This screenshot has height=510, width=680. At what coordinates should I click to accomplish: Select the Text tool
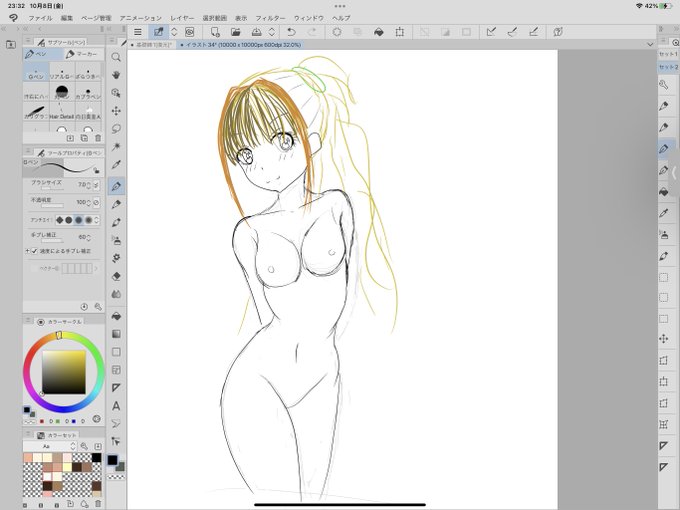[116, 406]
